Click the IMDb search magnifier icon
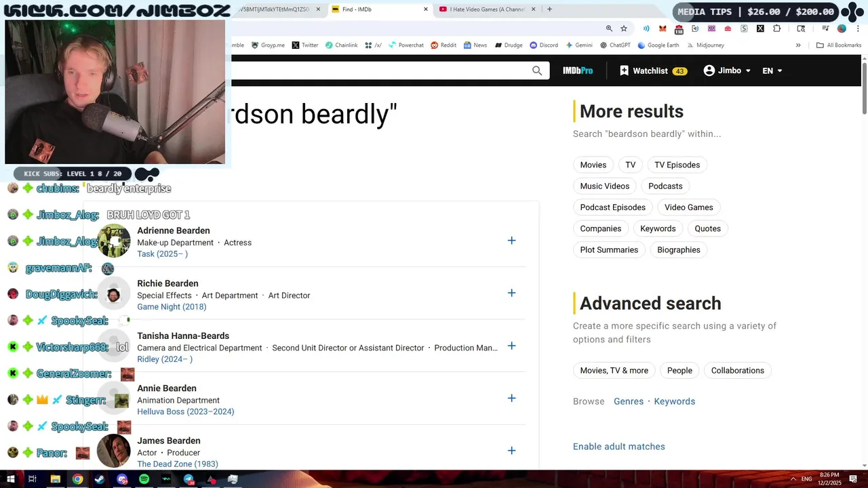868x488 pixels. coord(537,70)
